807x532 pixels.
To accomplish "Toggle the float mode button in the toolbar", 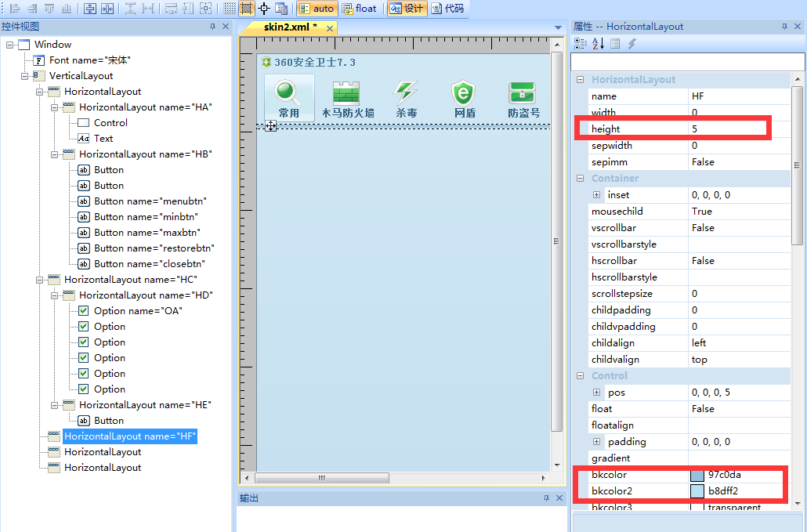I will tap(360, 9).
